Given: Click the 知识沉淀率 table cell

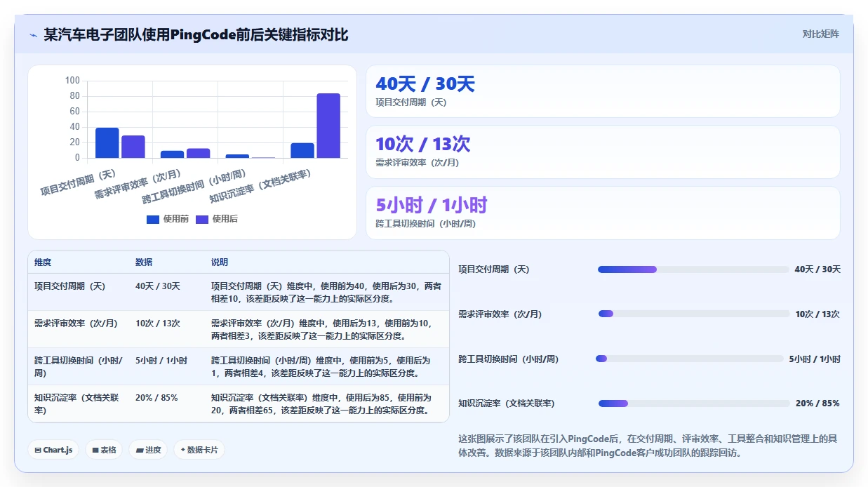Looking at the screenshot, I should pos(79,403).
